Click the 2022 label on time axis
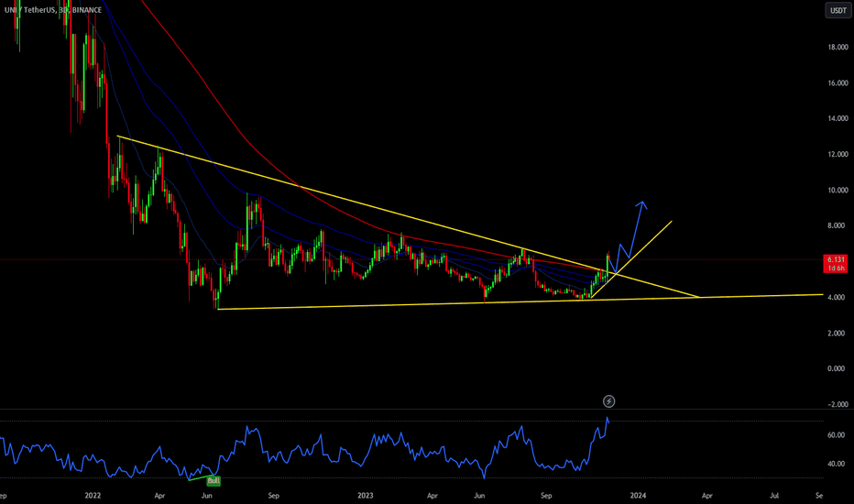The width and height of the screenshot is (854, 504). (x=93, y=495)
